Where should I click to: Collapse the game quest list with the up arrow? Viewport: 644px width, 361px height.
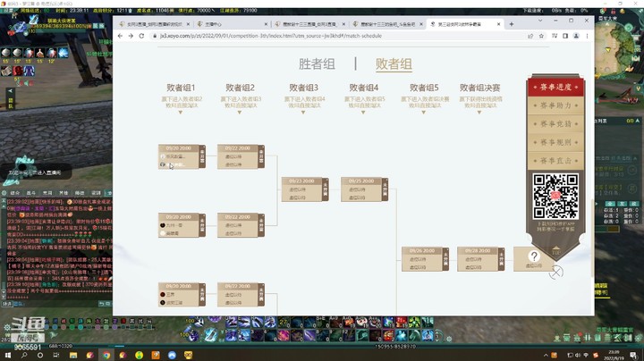[638, 121]
